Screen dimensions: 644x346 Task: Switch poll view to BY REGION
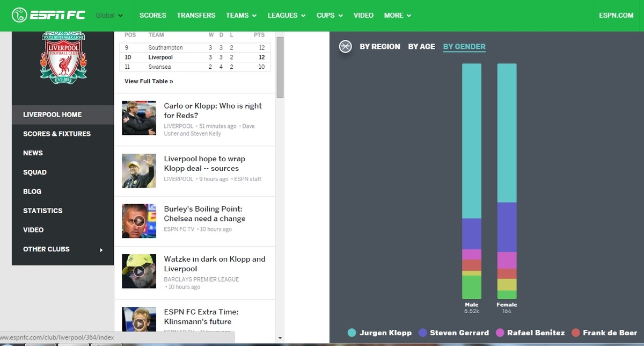coord(380,47)
